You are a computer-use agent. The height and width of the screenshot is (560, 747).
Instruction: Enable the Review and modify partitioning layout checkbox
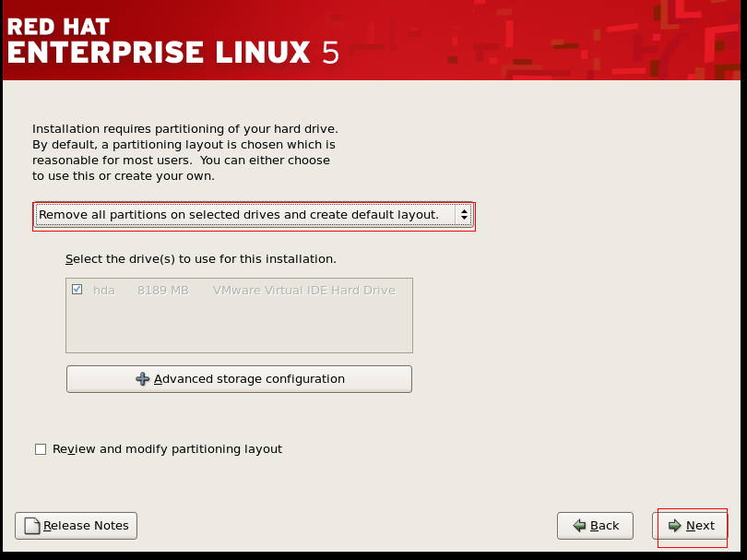40,449
